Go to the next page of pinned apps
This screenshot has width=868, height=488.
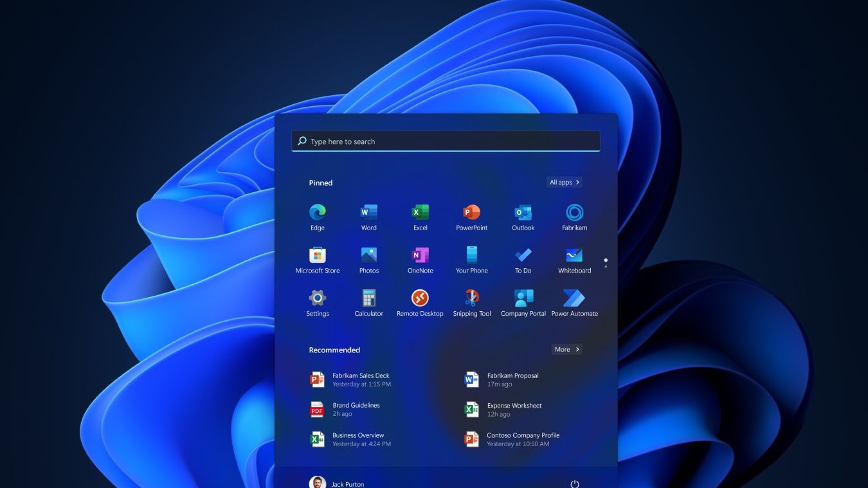tap(606, 266)
